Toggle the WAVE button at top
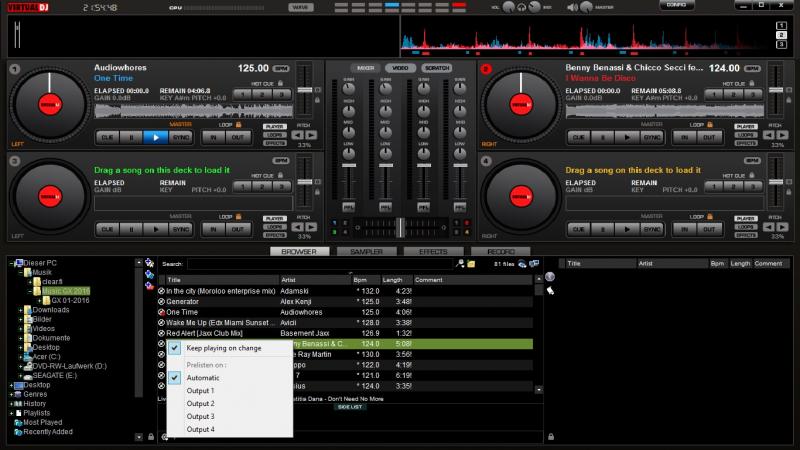 pos(301,7)
